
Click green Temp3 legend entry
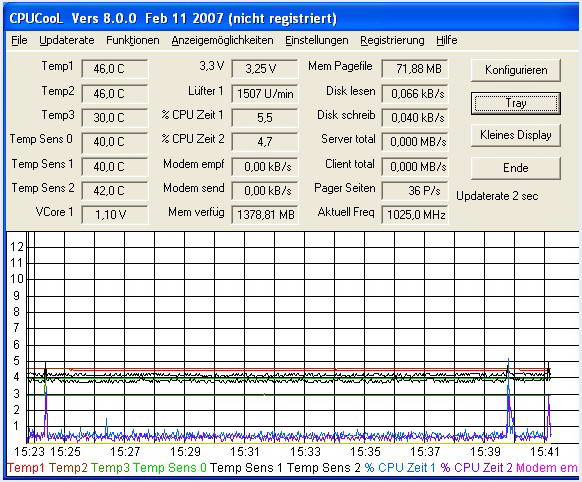coord(110,468)
